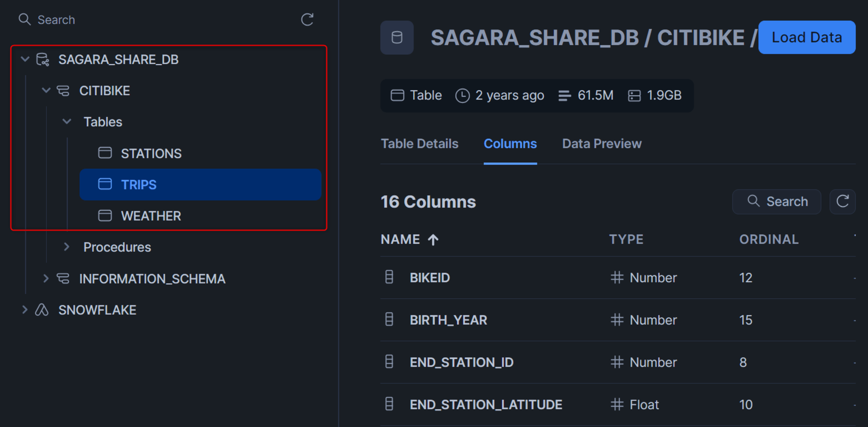Expand the SNOWFLAKE database node
This screenshot has width=868, height=427.
pos(25,309)
